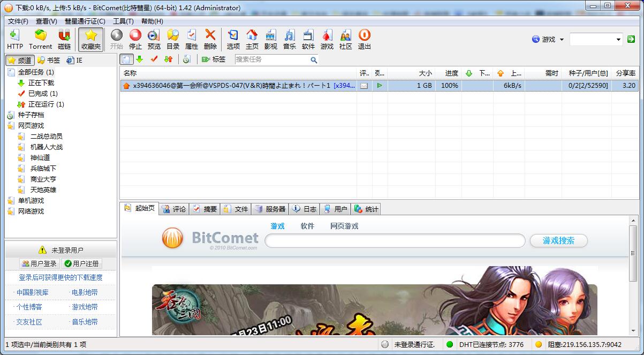The height and width of the screenshot is (355, 644).
Task: Toggle the downloading-only filter green arrow
Action: click(140, 59)
